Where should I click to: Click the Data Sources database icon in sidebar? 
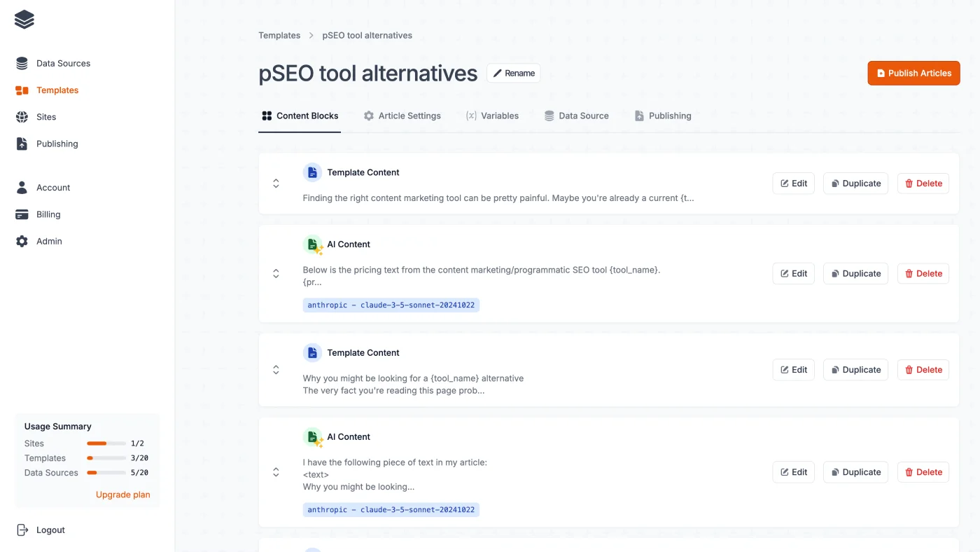coord(22,63)
